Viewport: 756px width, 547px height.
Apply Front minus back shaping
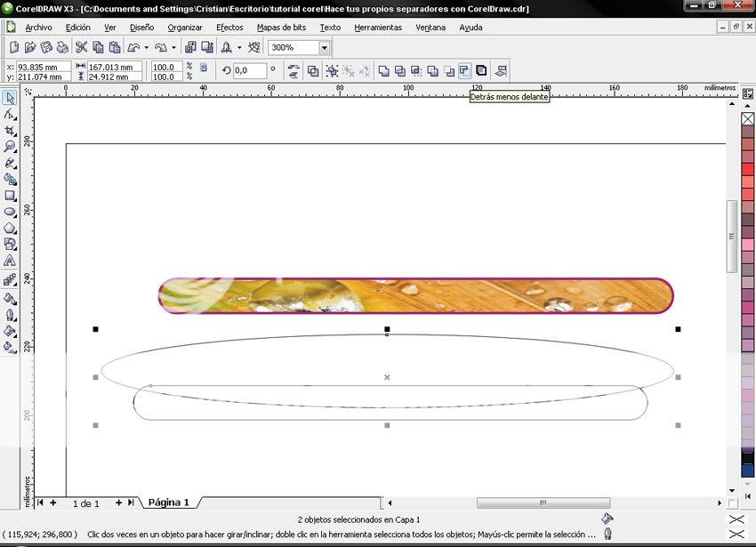pos(448,71)
